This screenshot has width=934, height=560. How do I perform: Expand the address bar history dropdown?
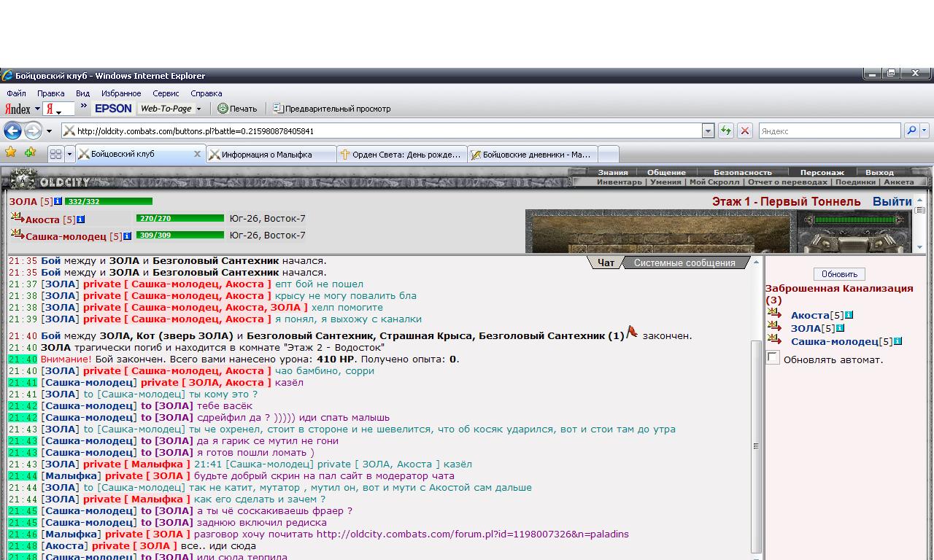point(708,131)
